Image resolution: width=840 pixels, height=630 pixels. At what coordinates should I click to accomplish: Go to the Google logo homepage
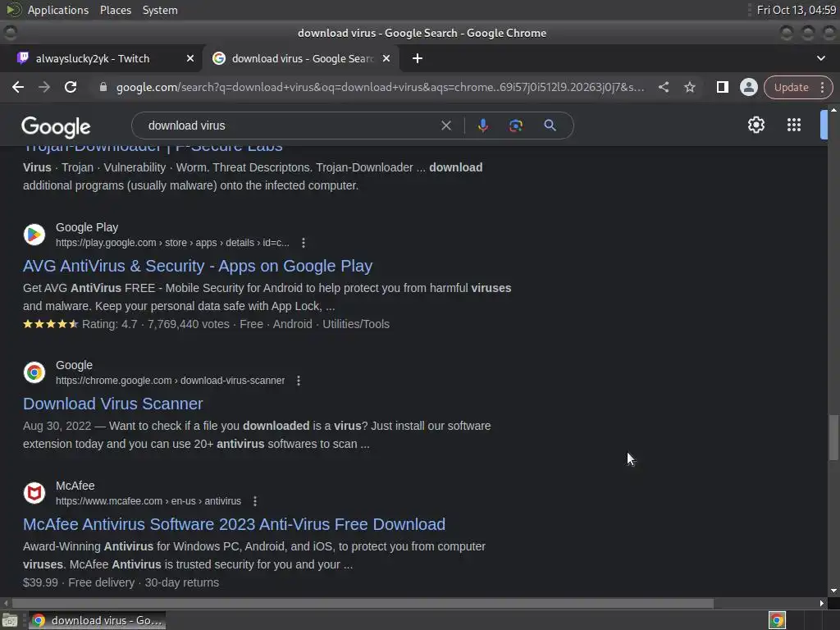[x=56, y=126]
